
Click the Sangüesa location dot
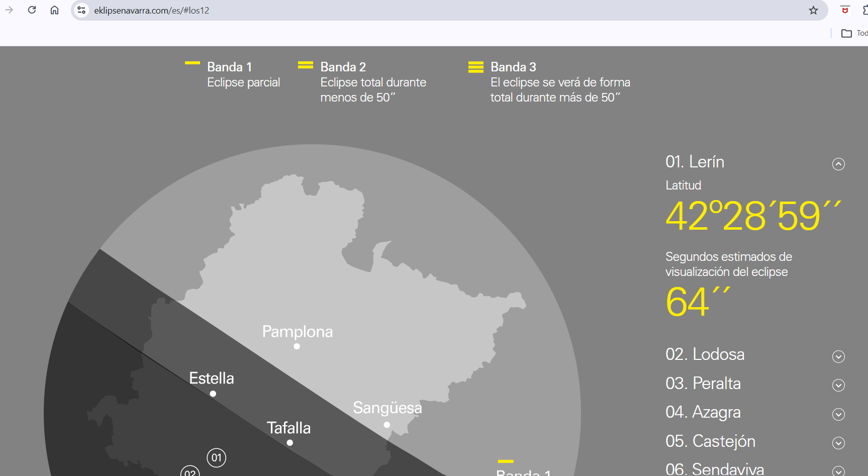[x=387, y=425]
